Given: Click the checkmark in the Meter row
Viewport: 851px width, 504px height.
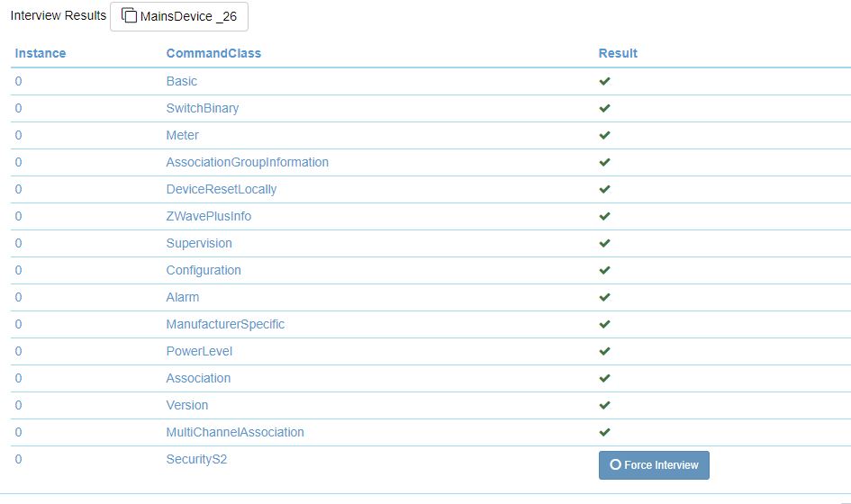Looking at the screenshot, I should click(x=605, y=135).
